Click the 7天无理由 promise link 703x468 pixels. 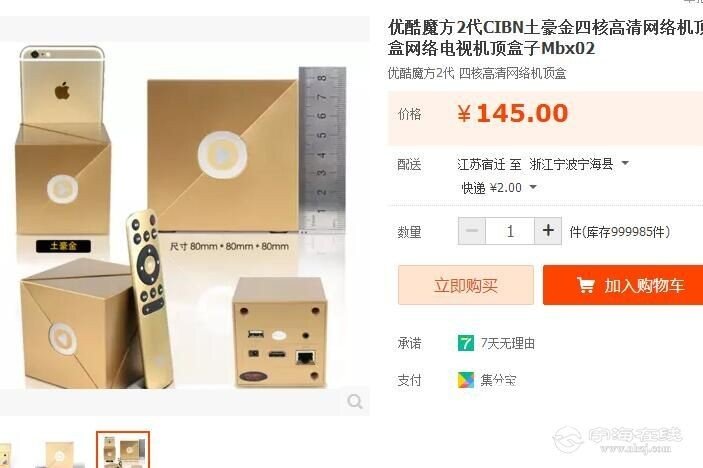[508, 343]
